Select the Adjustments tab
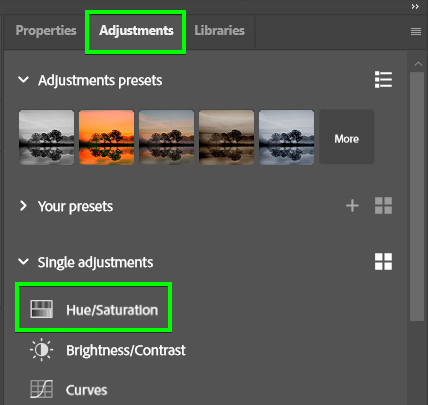This screenshot has height=405, width=428. (x=136, y=30)
